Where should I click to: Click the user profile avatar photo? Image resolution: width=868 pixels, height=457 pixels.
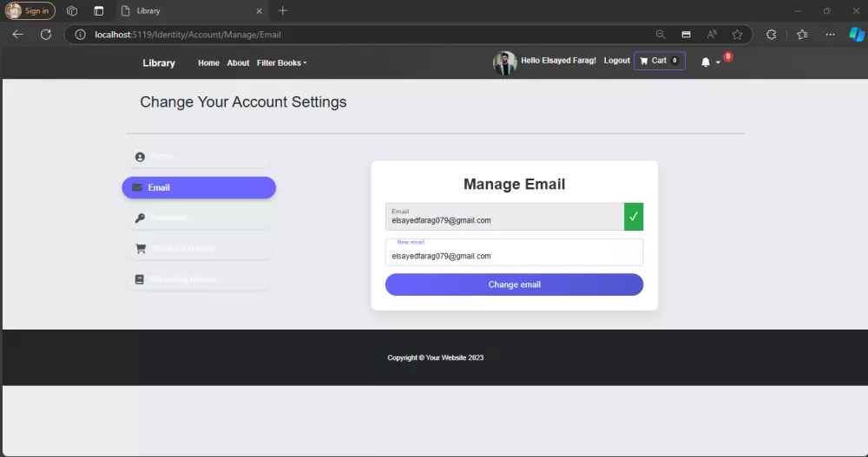pos(505,63)
